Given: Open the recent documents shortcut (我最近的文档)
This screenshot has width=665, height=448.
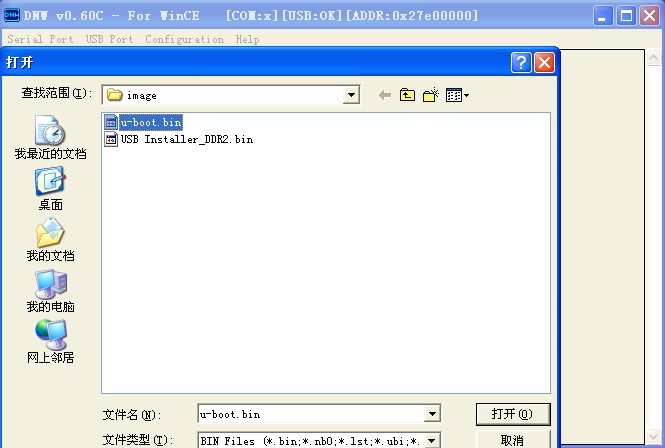Looking at the screenshot, I should 50,137.
